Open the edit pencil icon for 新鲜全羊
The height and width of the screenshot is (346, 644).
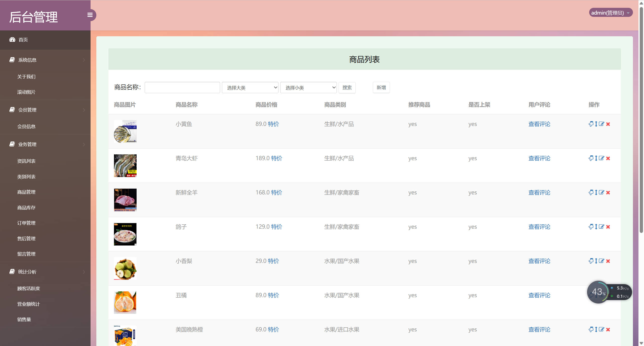click(x=601, y=192)
